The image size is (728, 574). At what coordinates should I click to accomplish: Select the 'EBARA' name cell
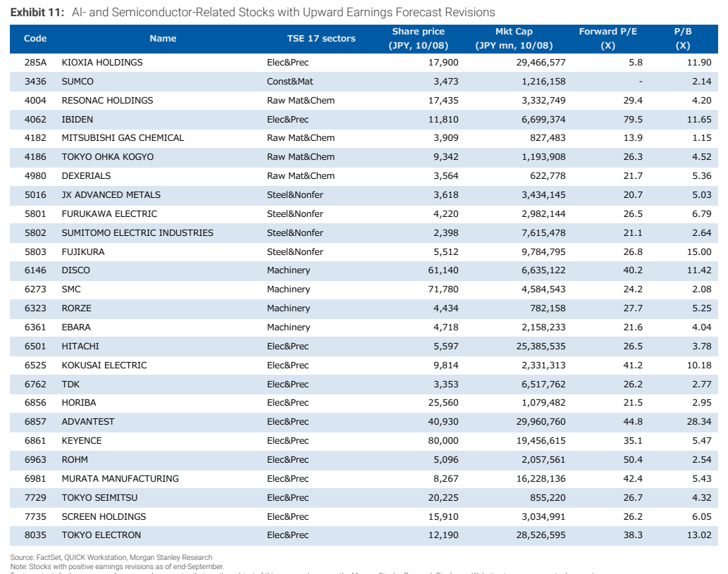click(x=76, y=327)
